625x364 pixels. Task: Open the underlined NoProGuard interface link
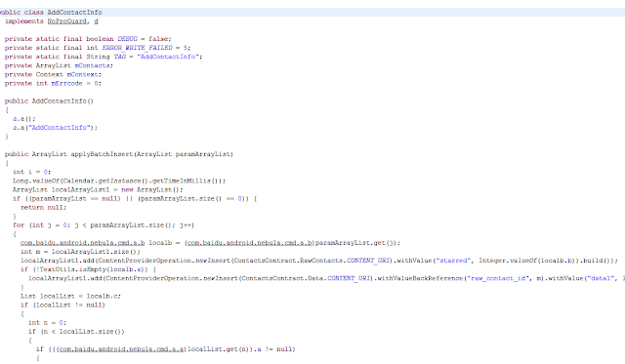[67, 21]
